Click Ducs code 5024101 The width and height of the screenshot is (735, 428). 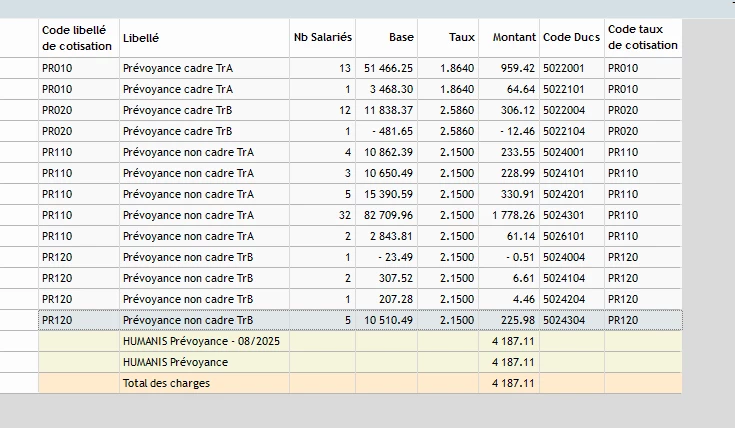pyautogui.click(x=563, y=173)
